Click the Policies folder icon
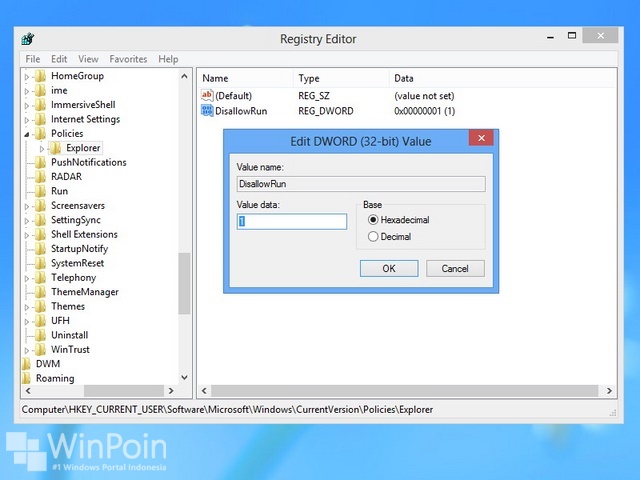The width and height of the screenshot is (640, 480). [40, 133]
